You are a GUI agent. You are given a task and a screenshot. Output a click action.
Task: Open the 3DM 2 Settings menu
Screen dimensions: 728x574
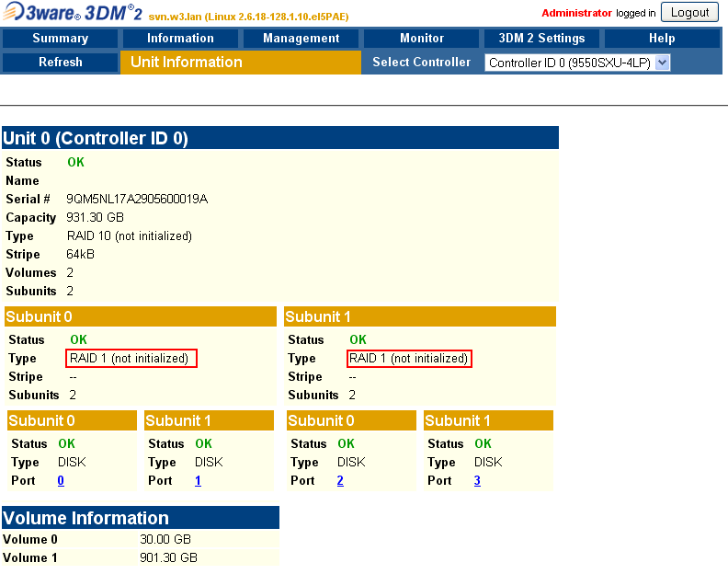[x=541, y=39]
